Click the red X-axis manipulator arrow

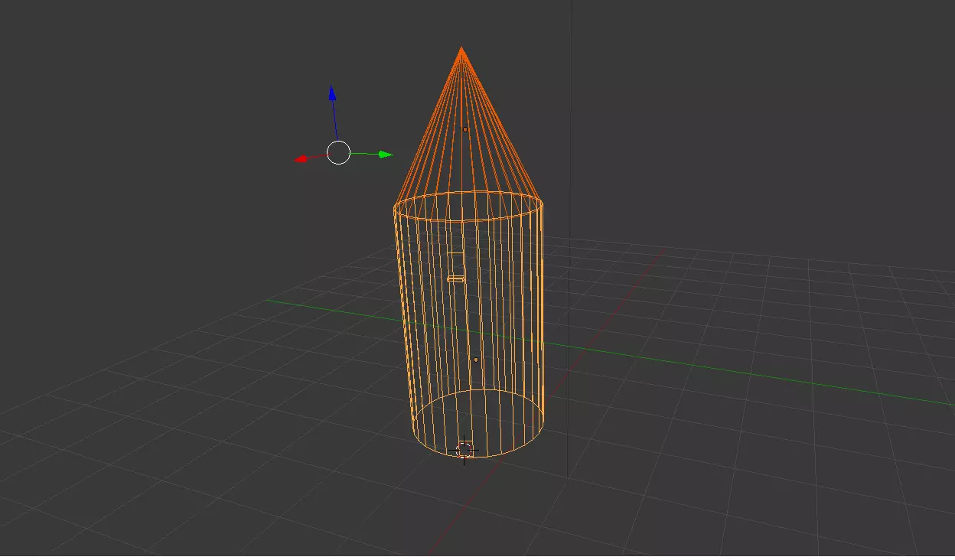[x=301, y=159]
